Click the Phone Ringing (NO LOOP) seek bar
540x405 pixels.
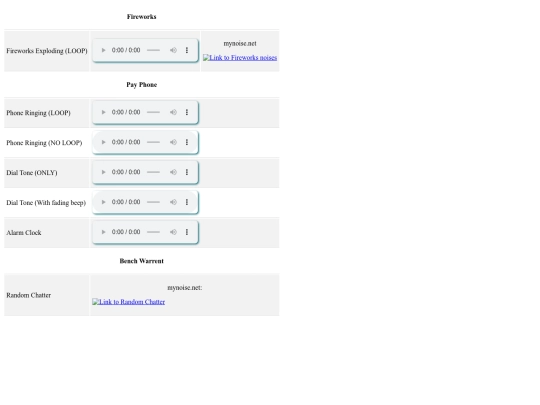[153, 142]
